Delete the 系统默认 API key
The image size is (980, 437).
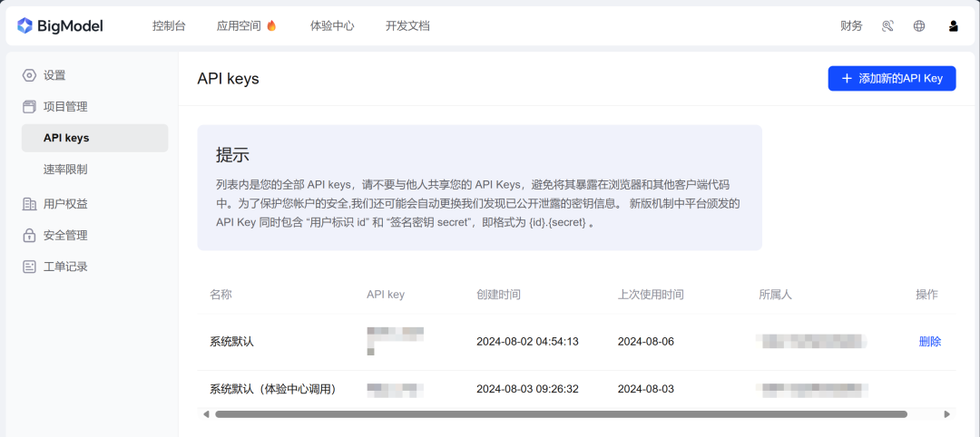point(930,342)
